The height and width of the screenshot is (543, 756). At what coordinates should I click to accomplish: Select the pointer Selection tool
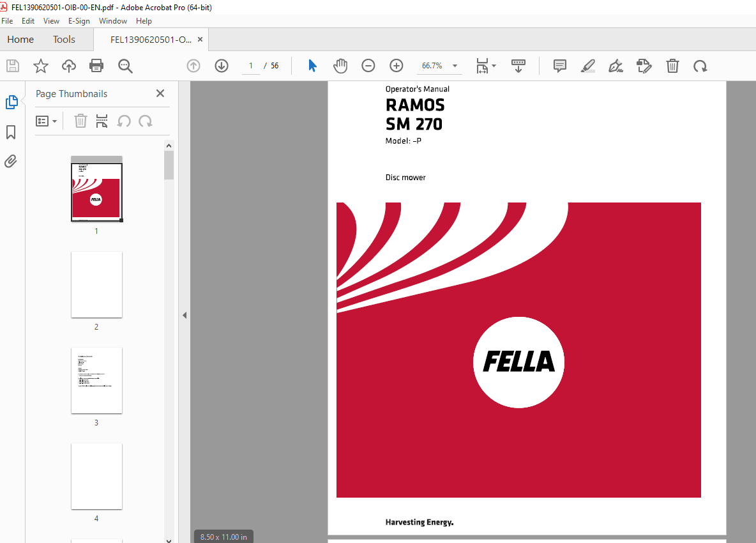pos(312,66)
